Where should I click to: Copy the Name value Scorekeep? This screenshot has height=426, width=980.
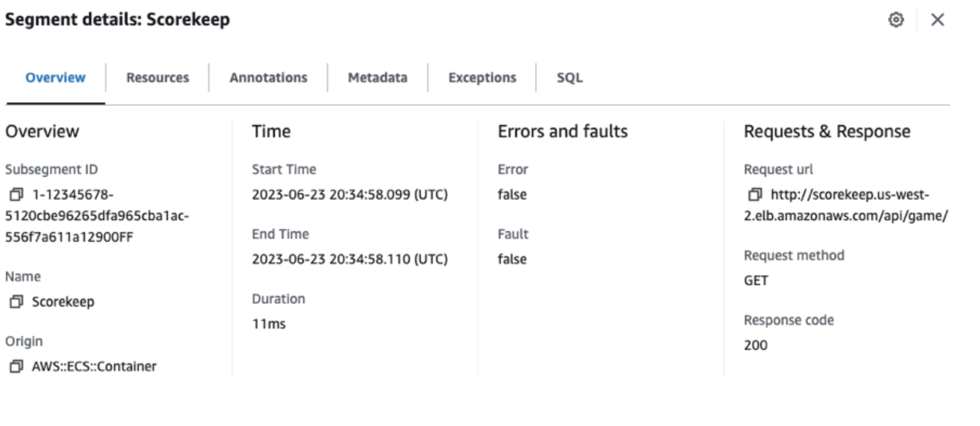coord(16,302)
